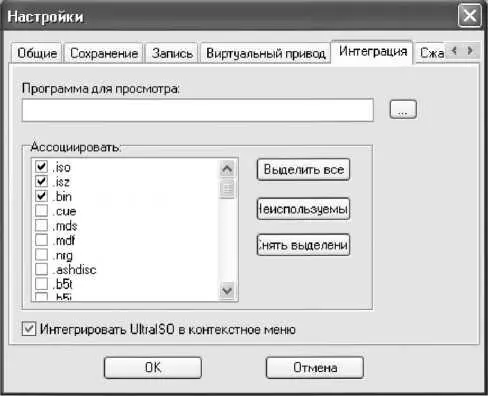The image size is (488, 396).
Task: Enable the .cue association checkbox
Action: [x=41, y=210]
